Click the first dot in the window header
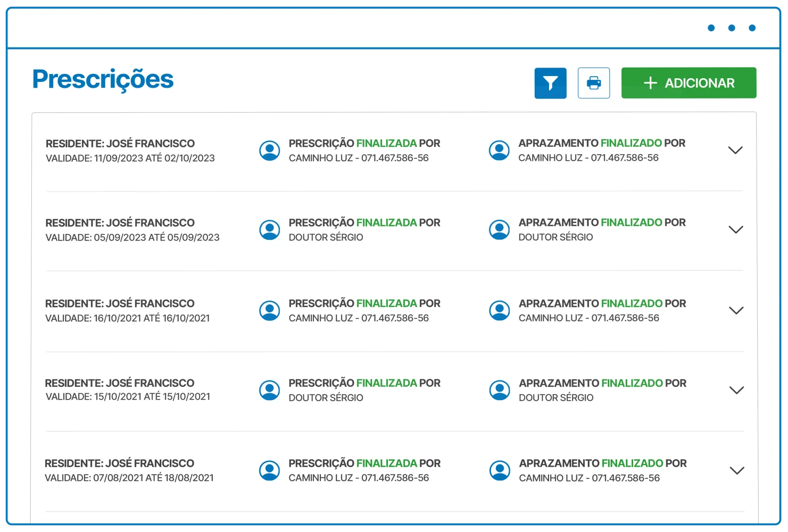The height and width of the screenshot is (532, 788). (711, 28)
